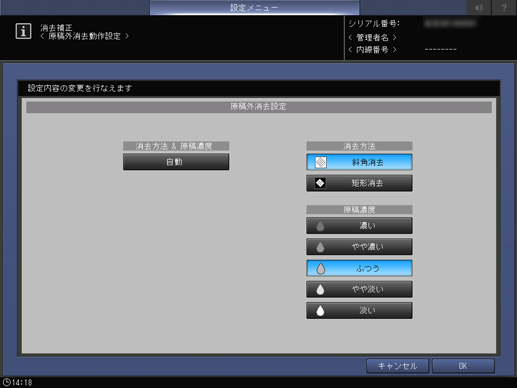
Task: Click the 内線番号 text
Action: [372, 50]
